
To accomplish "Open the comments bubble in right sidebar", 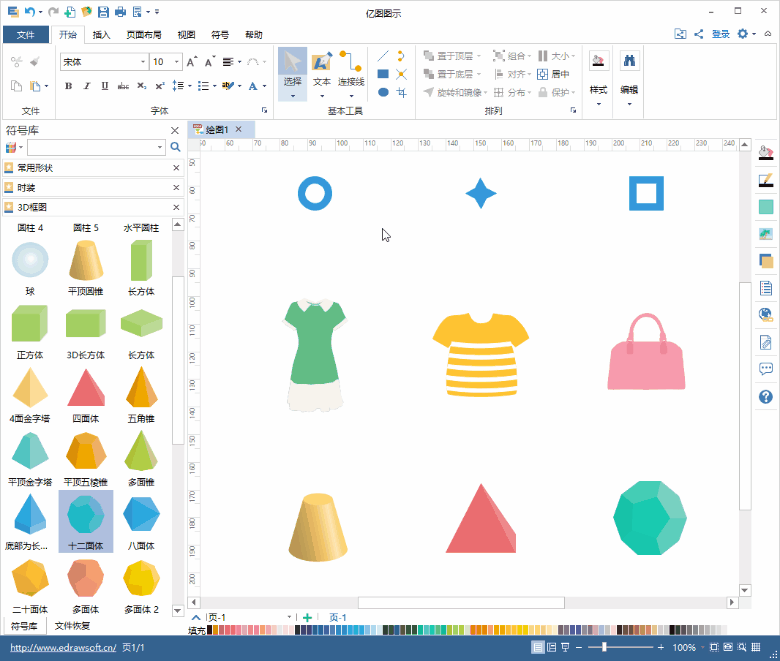I will point(766,369).
